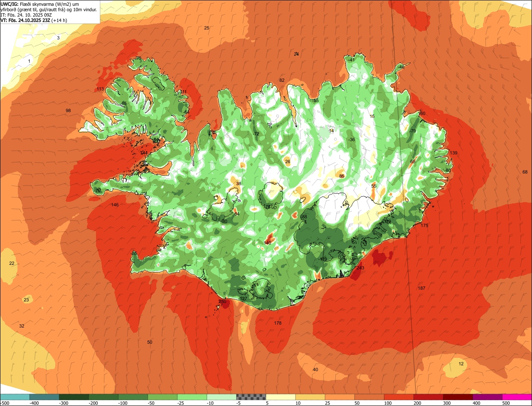Image resolution: width=532 pixels, height=406 pixels.
Task: Click the map value 140 in the southern interior
Action: coord(268,243)
